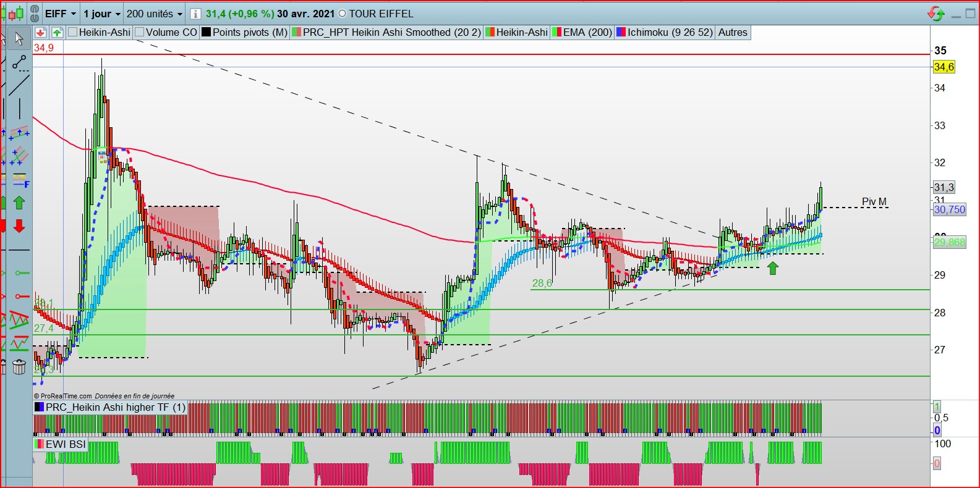Select the horizontal line tool
Viewport: 980px width, 488px height.
[x=19, y=250]
